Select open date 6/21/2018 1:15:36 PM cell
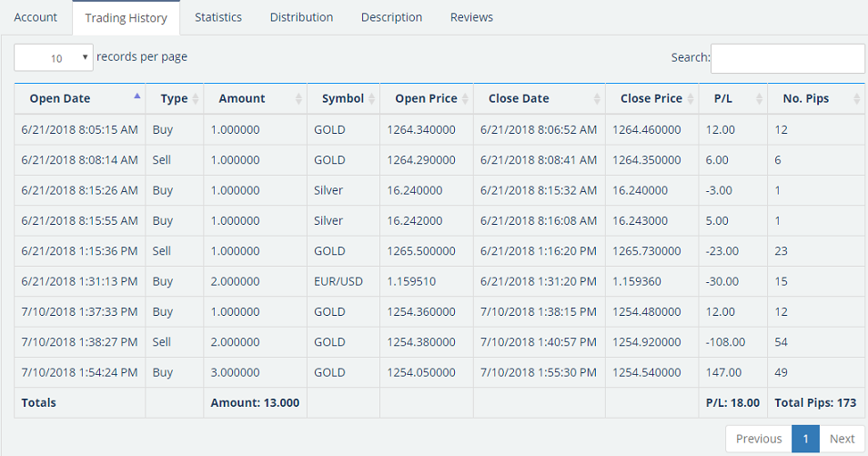The image size is (868, 456). click(x=80, y=251)
